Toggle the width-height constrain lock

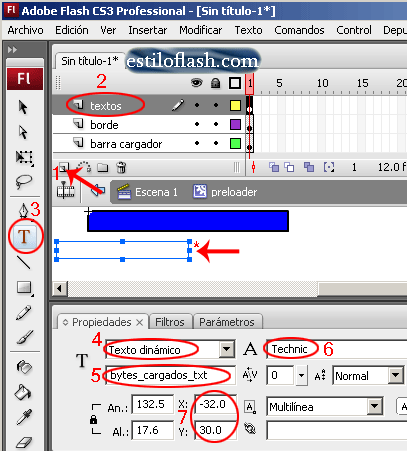tap(94, 419)
